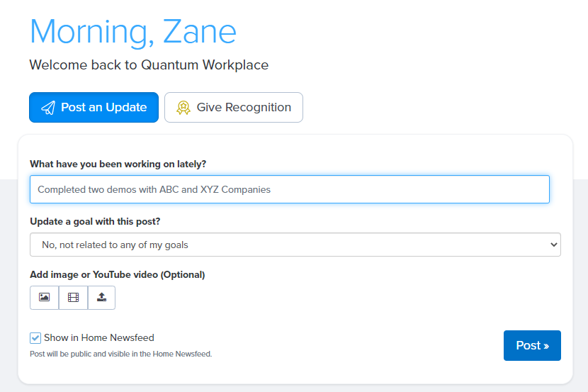Click the award ribbon icon on Give Recognition

(183, 108)
